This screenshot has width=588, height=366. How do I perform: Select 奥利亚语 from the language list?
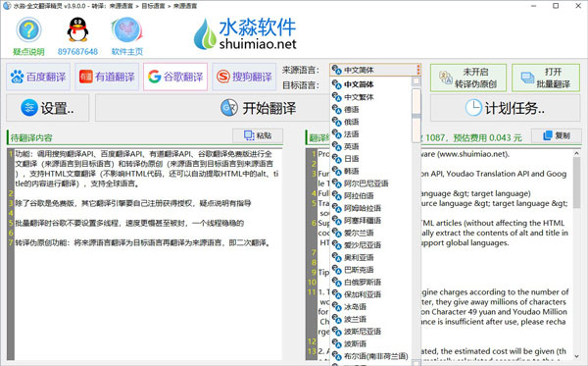[370, 257]
